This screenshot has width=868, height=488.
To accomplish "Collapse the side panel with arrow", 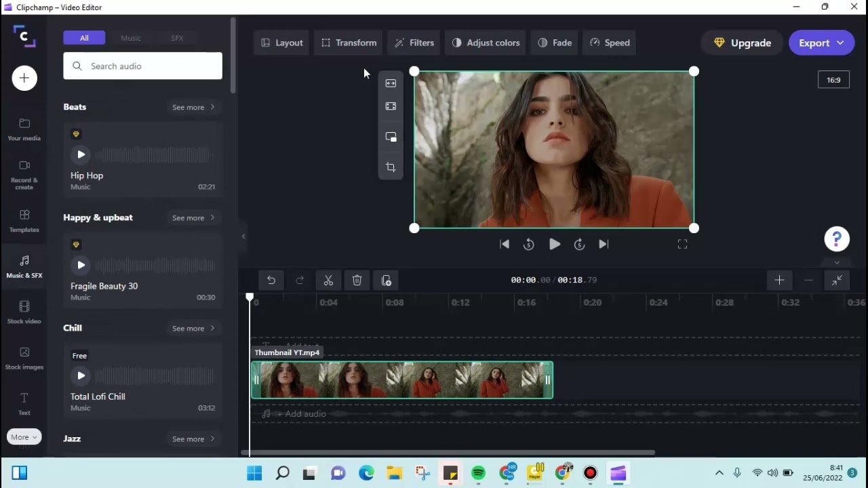I will pyautogui.click(x=243, y=237).
